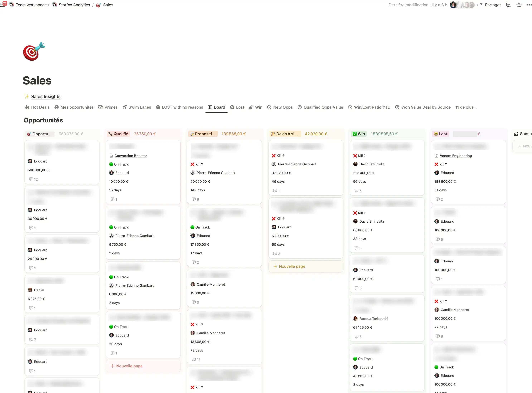Click the dartboard page icon
This screenshot has width=532, height=393.
click(x=34, y=51)
